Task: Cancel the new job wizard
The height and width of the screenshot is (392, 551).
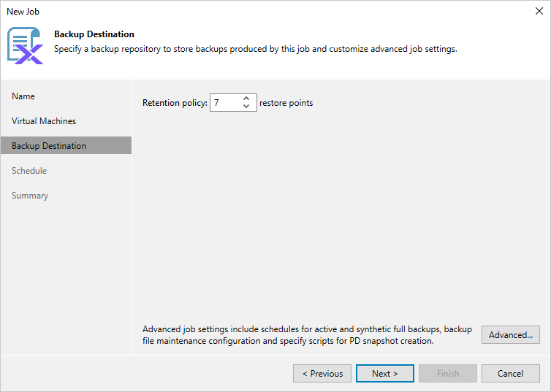Action: click(x=510, y=374)
